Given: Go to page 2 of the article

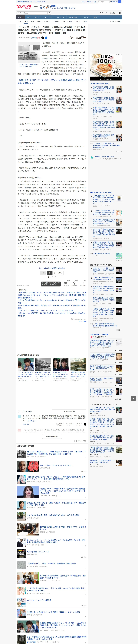Looking at the screenshot, I should [x=55, y=273].
